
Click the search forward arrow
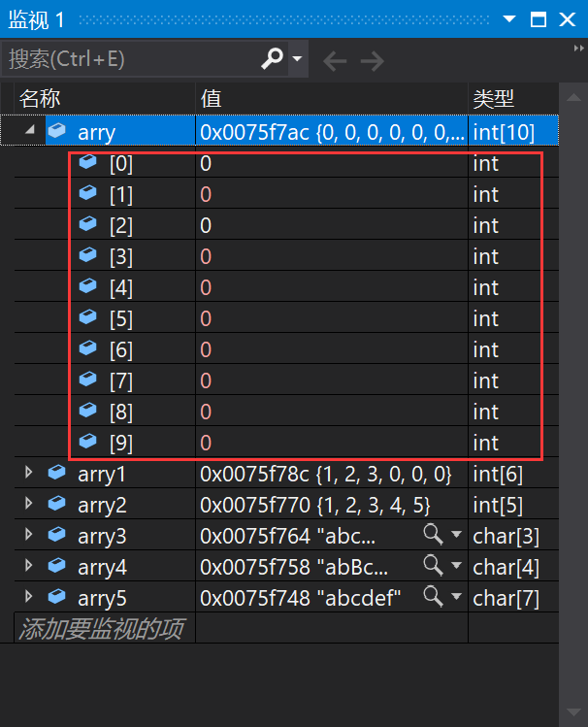click(x=373, y=61)
